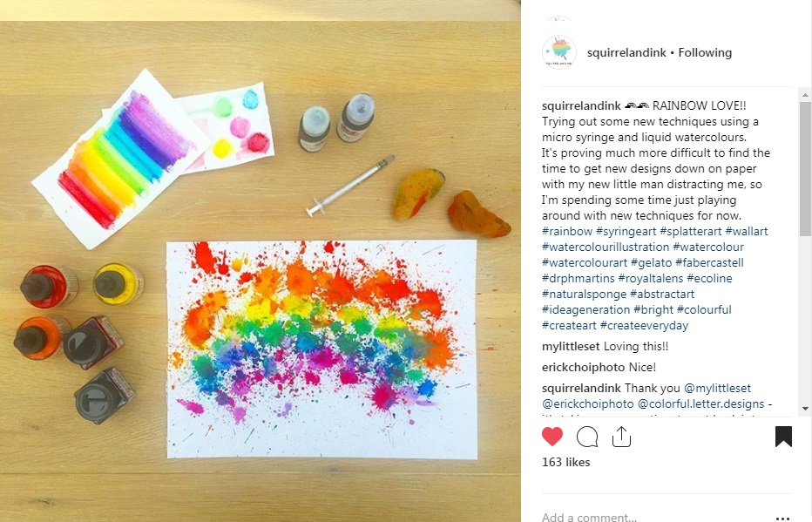Screen dimensions: 812x522
Task: Open the squirrelandink profile picture
Action: click(x=559, y=52)
